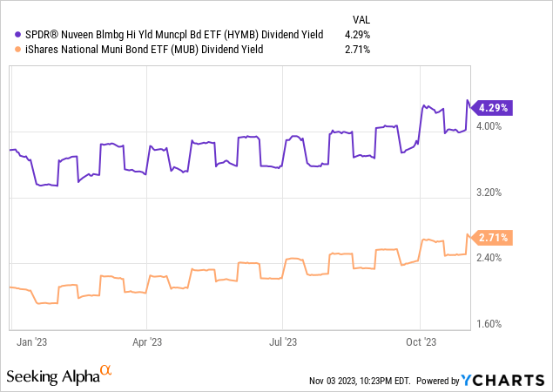Click the orange 2.71% chart end tag
Image resolution: width=553 pixels, height=392 pixels.
click(493, 237)
